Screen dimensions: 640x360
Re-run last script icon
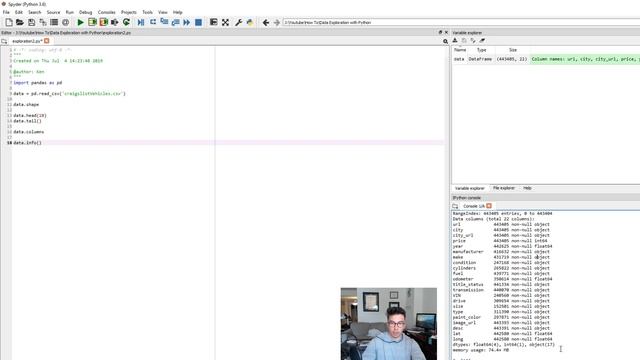127,22
